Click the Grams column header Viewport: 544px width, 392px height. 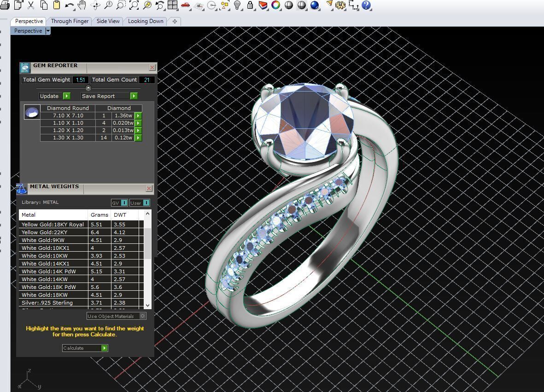[x=99, y=215]
